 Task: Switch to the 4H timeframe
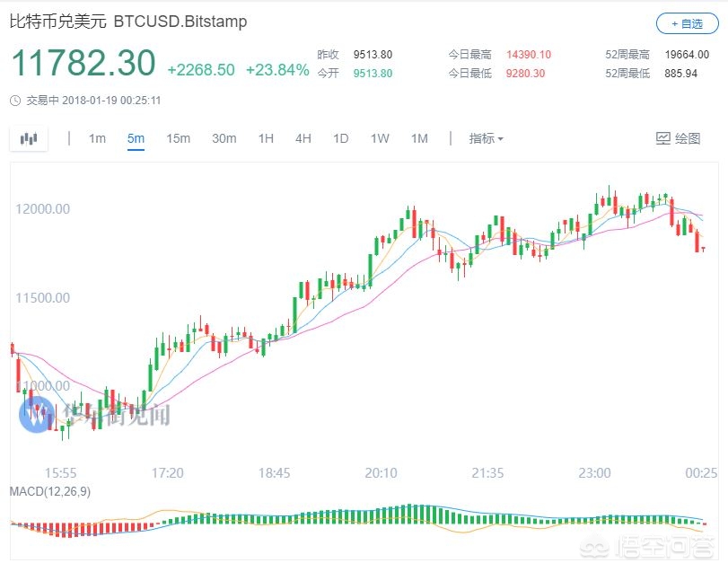303,138
